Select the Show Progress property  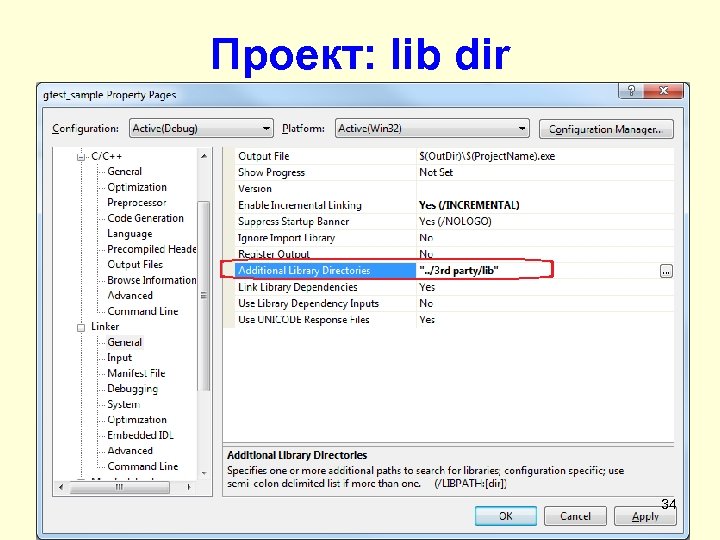pyautogui.click(x=271, y=173)
